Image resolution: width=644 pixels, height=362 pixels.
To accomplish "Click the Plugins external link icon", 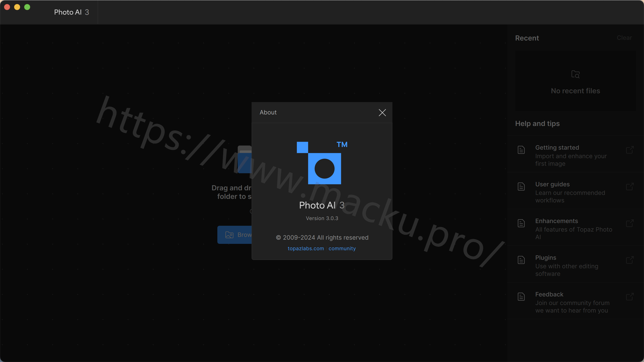I will [630, 260].
